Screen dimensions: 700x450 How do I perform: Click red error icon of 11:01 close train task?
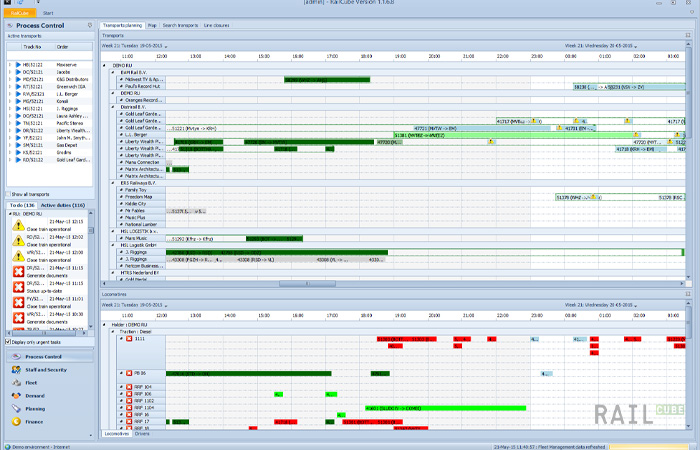coord(18,303)
